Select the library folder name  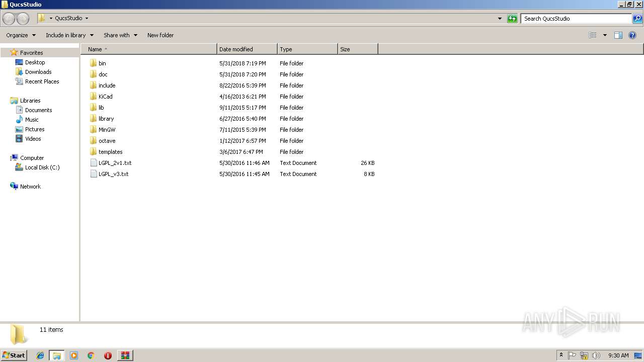(x=106, y=119)
